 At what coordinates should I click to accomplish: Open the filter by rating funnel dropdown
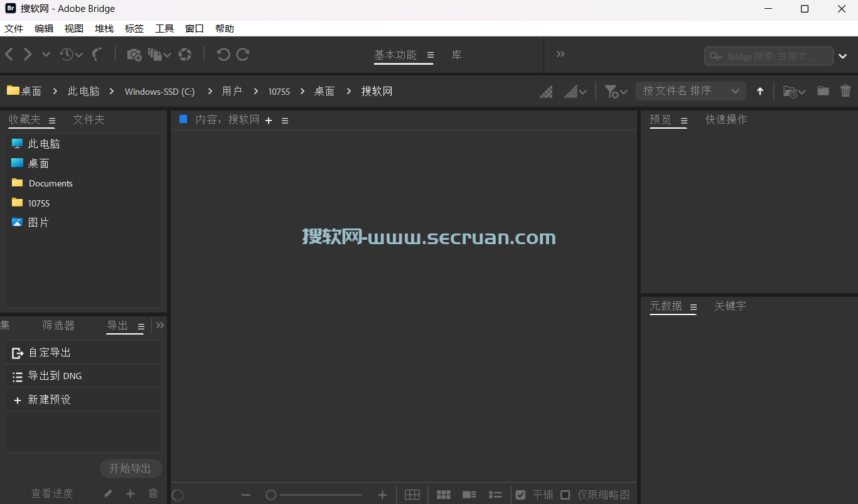coord(615,92)
